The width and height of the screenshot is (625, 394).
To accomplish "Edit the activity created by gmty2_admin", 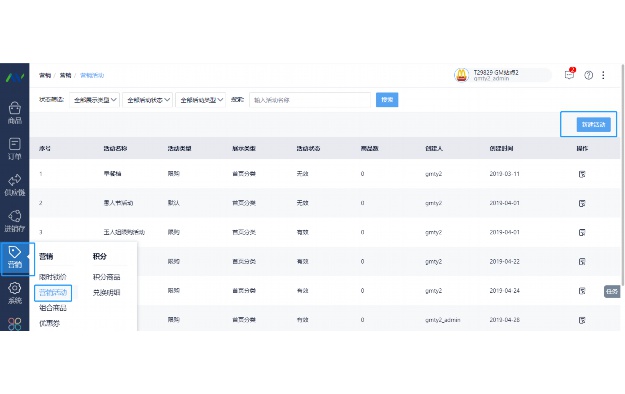I will click(x=582, y=320).
